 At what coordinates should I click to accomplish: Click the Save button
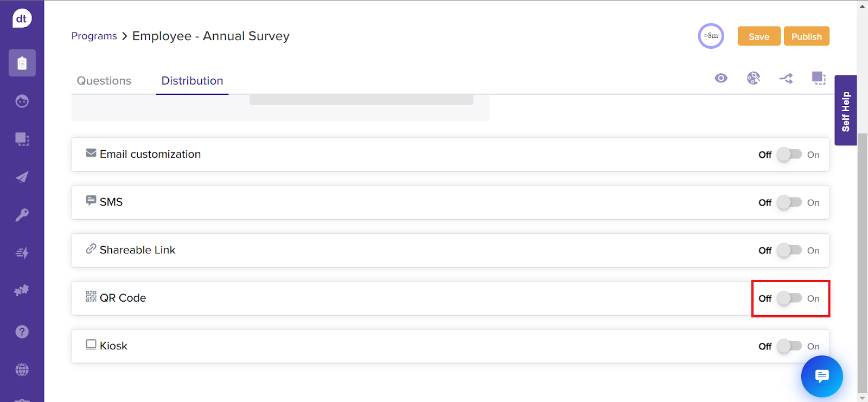(758, 36)
